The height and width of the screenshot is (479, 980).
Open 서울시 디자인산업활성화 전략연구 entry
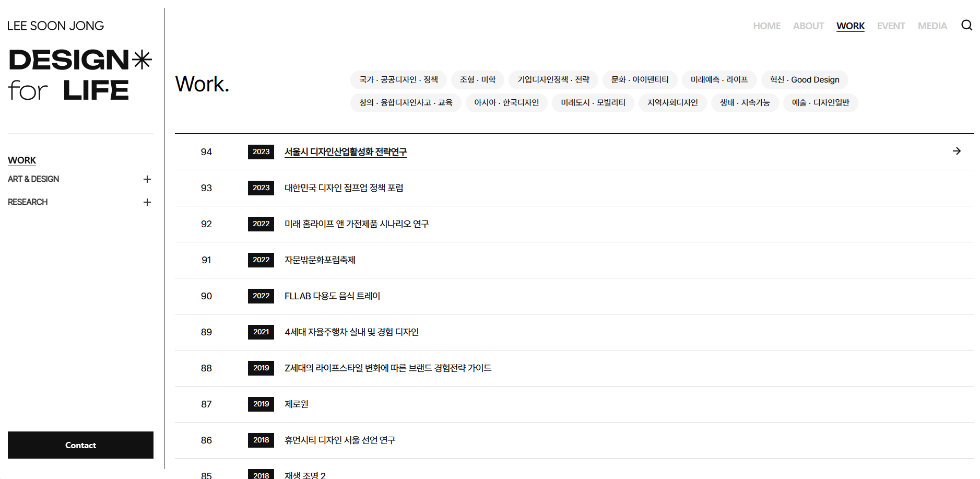(x=345, y=152)
